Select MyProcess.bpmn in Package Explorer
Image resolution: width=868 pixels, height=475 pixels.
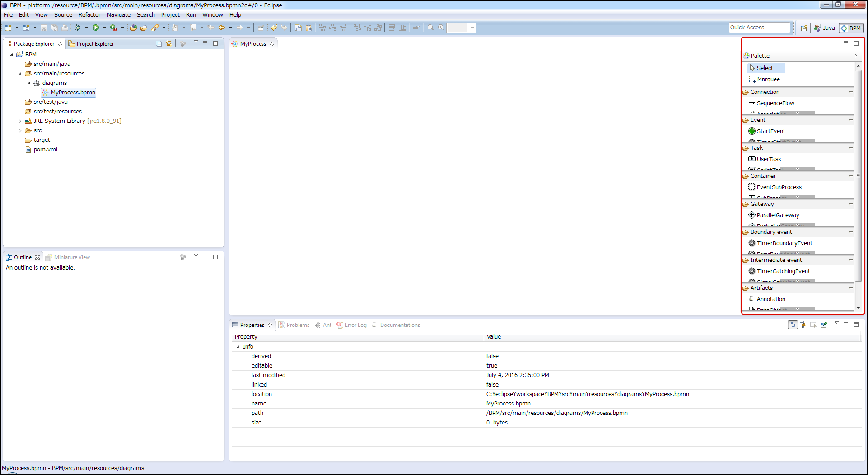point(69,93)
